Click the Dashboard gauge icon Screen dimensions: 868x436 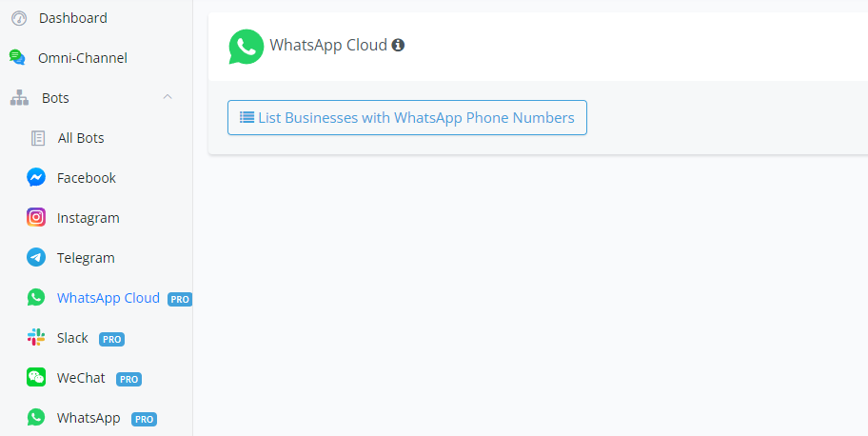click(x=19, y=18)
